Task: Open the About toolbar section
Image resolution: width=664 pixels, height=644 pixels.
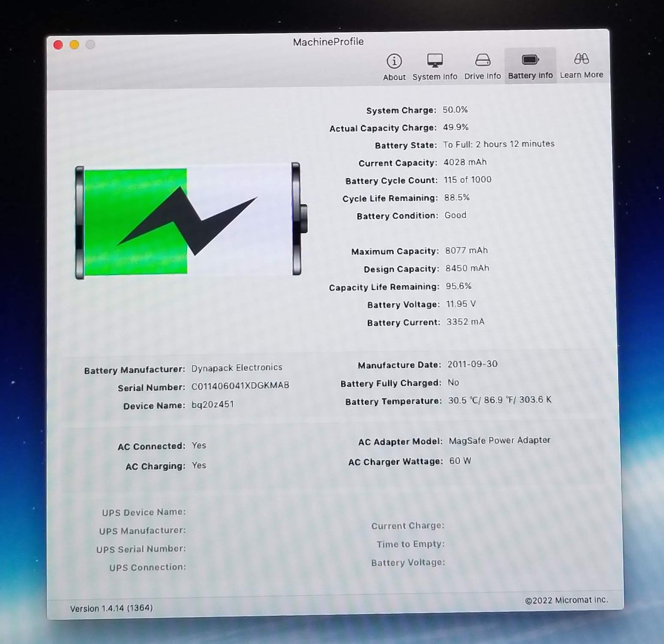Action: [x=394, y=66]
